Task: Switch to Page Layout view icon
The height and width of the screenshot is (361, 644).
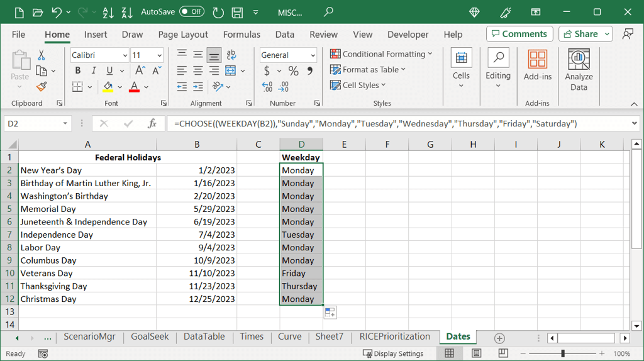Action: pos(477,353)
